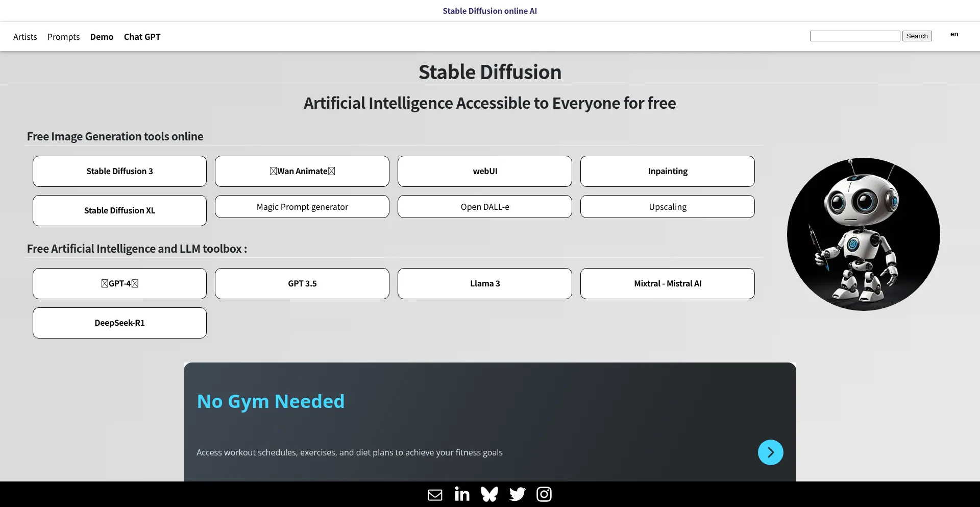
Task: Open Magic Prompt generator
Action: point(302,207)
